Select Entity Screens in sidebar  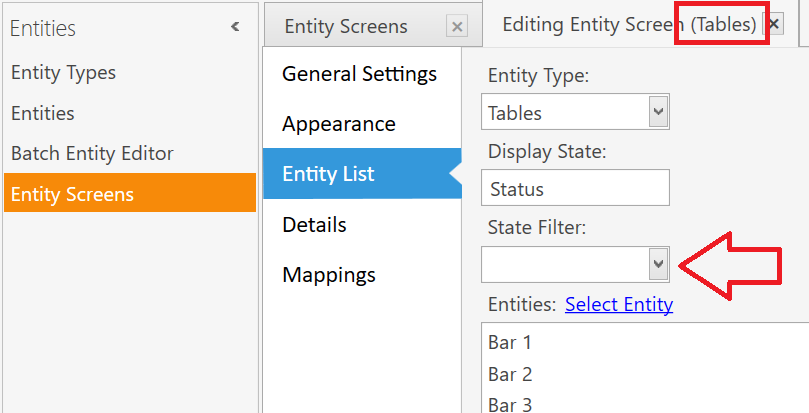pos(130,193)
